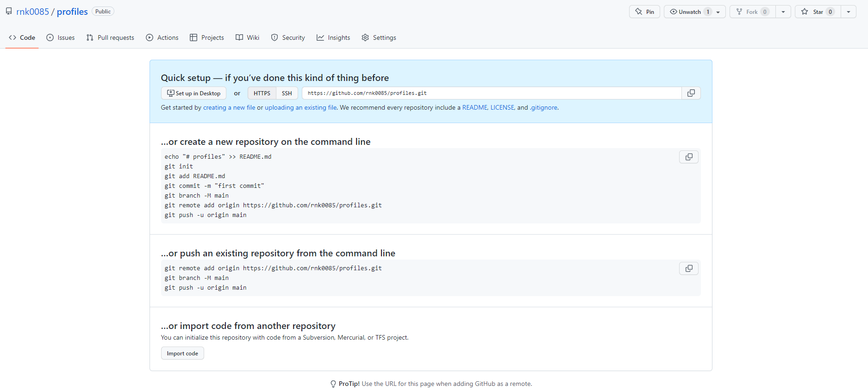868x391 pixels.
Task: Click the Insights graph icon
Action: pyautogui.click(x=320, y=37)
